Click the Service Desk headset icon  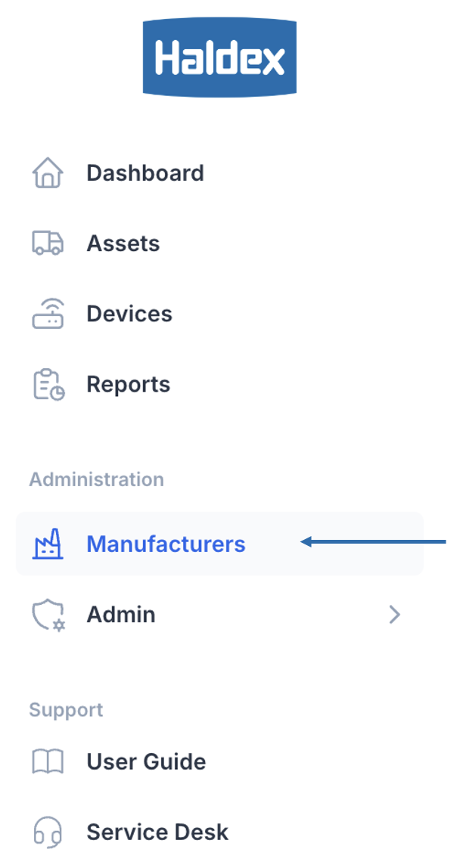[48, 832]
